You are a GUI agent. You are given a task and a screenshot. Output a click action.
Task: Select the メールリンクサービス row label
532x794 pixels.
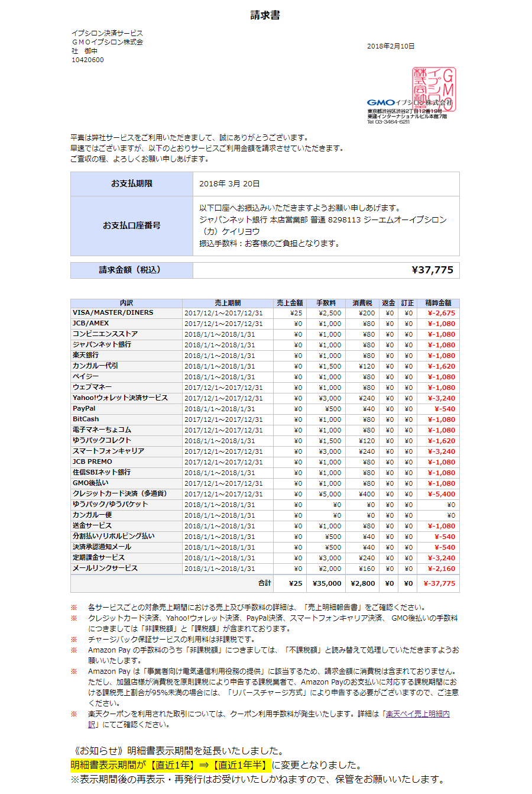point(105,568)
